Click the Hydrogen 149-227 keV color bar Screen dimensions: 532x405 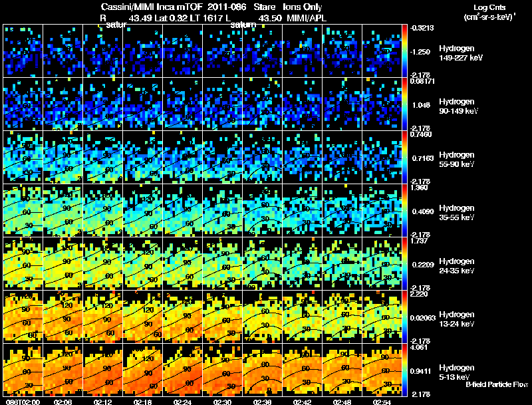click(x=405, y=51)
